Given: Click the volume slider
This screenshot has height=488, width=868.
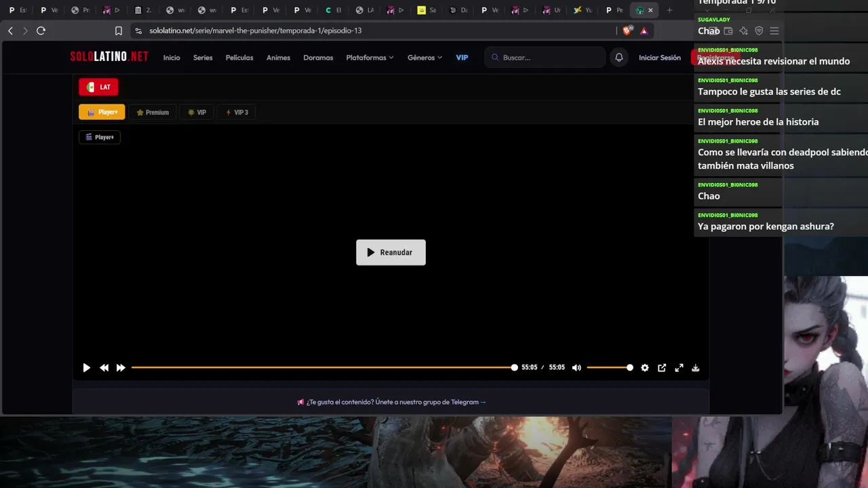Looking at the screenshot, I should click(610, 367).
